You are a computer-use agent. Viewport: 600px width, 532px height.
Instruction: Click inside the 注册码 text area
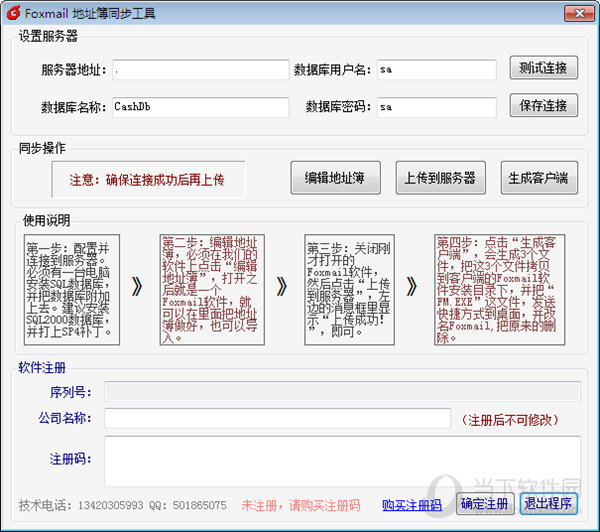[x=342, y=460]
